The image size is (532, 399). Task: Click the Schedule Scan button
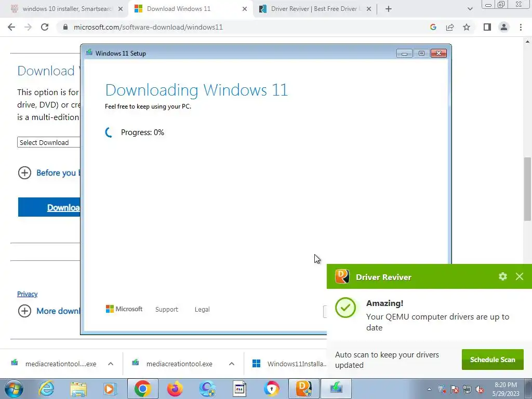click(x=493, y=360)
